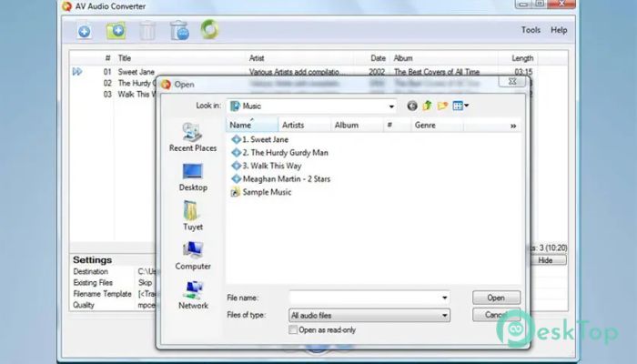Click the Hide settings button
Viewport: 637px width, 364px height.
tap(545, 260)
